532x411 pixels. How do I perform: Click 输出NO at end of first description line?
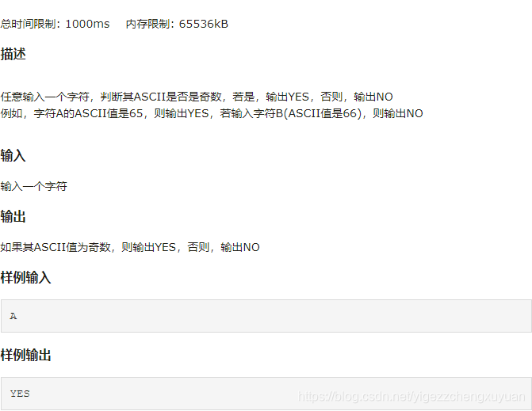pyautogui.click(x=373, y=97)
